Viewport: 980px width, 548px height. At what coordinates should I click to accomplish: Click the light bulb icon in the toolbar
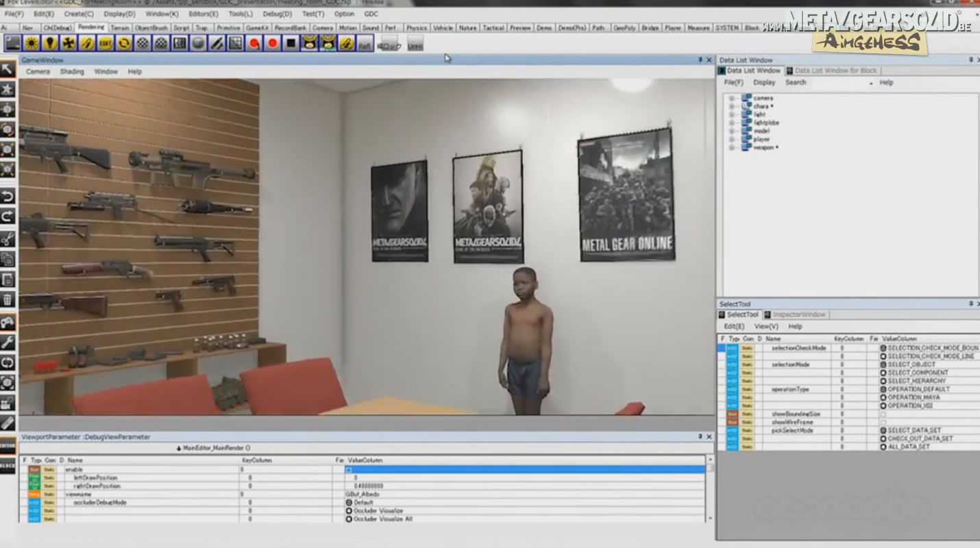[x=49, y=43]
